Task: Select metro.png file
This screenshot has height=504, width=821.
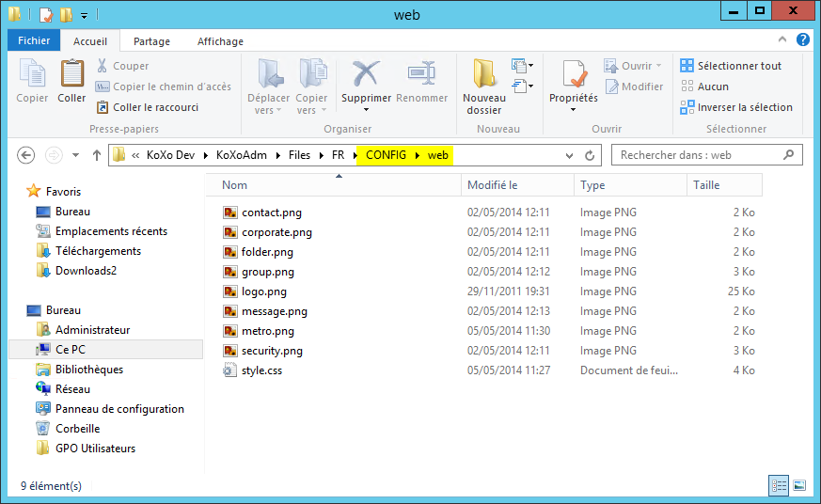Action: click(268, 331)
